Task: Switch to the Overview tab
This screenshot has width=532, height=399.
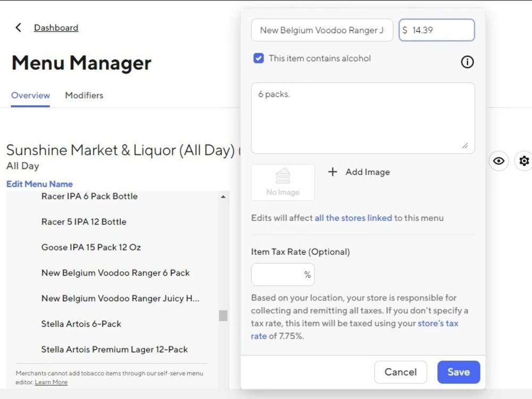Action: (x=30, y=95)
